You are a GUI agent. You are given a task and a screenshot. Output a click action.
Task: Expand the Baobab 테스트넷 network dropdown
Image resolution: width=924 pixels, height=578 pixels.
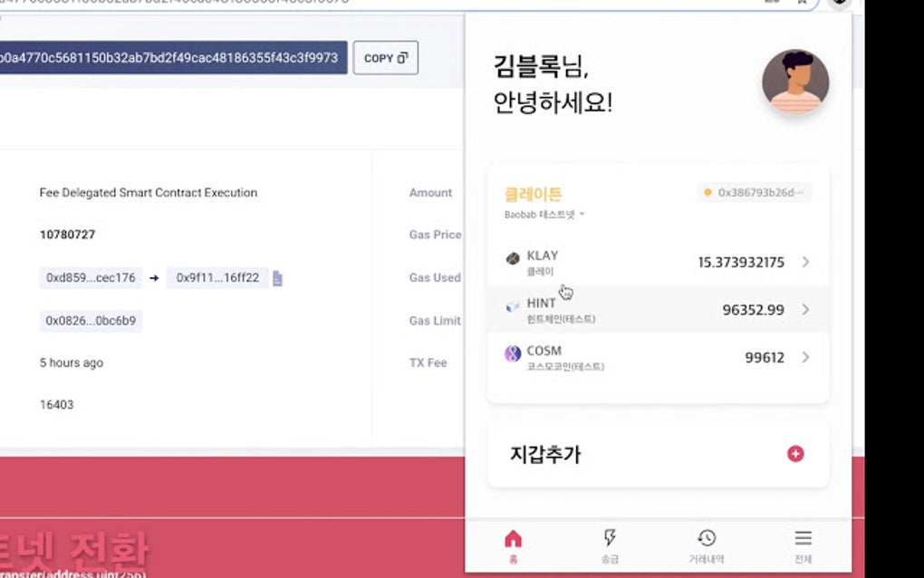[543, 215]
